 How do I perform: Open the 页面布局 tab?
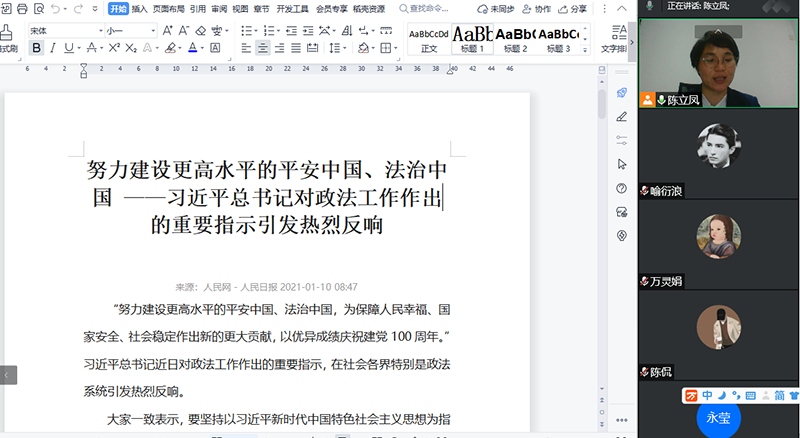tap(169, 9)
